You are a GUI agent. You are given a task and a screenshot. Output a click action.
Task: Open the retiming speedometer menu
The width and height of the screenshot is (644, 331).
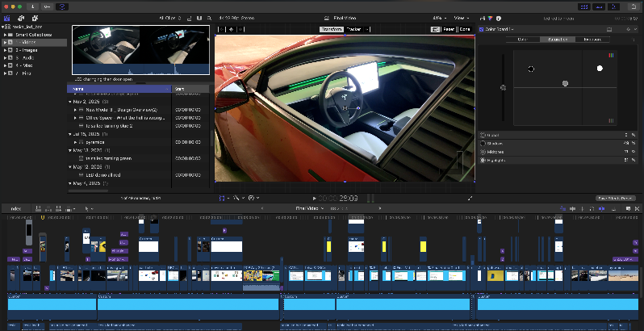coord(254,198)
